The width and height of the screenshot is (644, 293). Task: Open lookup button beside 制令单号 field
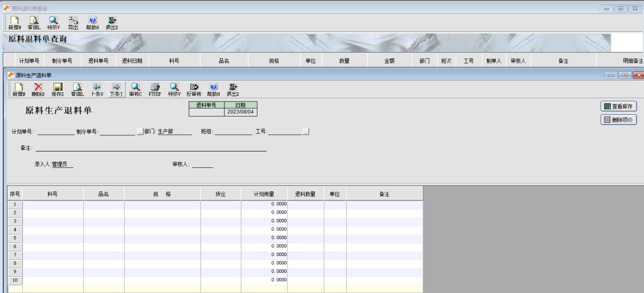[x=140, y=131]
